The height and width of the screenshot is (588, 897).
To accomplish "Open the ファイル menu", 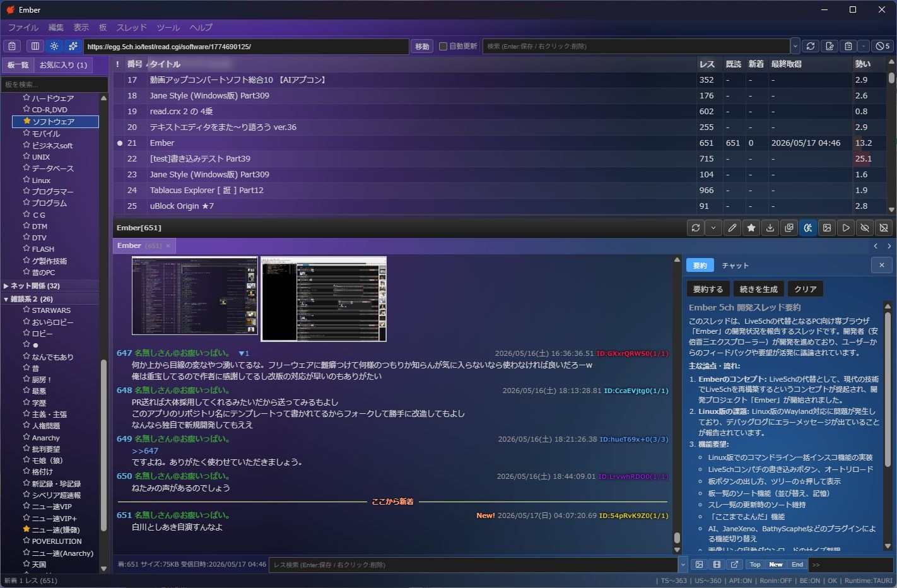I will pos(23,28).
